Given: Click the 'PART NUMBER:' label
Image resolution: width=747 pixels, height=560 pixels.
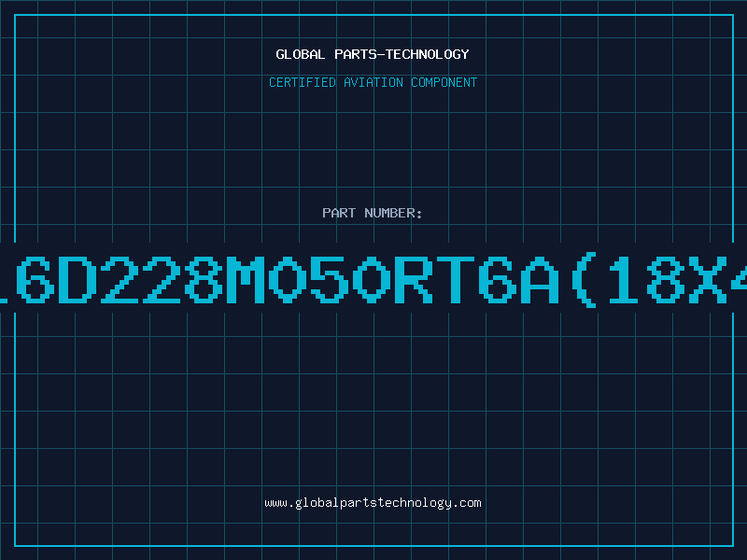Looking at the screenshot, I should point(373,213).
